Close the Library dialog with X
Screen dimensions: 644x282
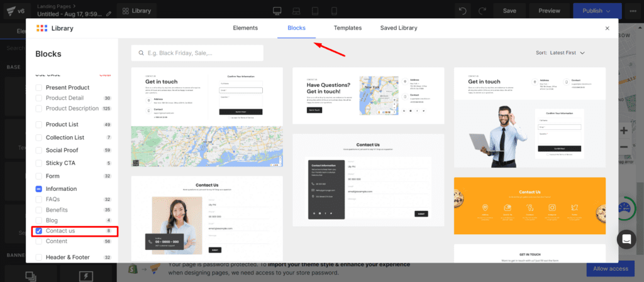pyautogui.click(x=607, y=28)
